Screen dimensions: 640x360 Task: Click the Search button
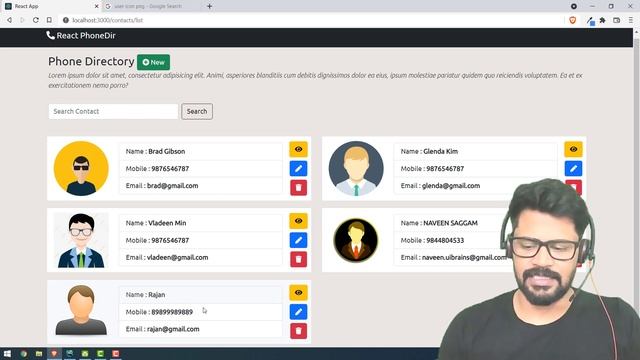pos(197,111)
